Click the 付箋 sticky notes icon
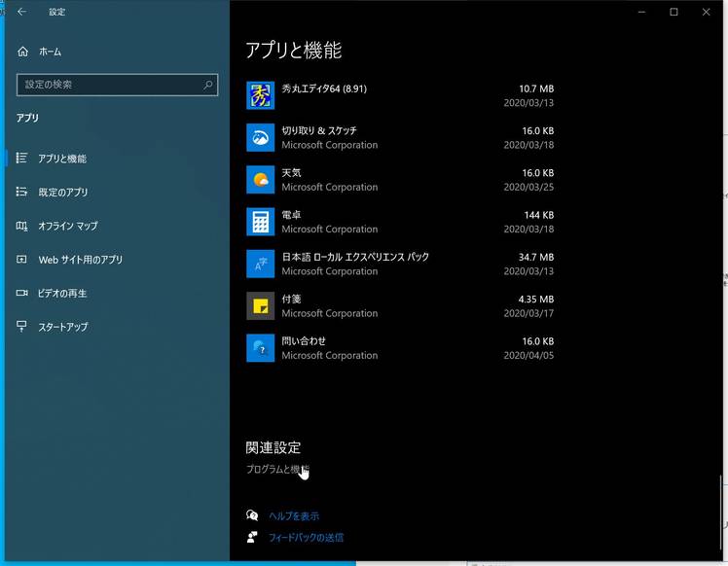Viewport: 728px width, 566px height. pyautogui.click(x=260, y=305)
